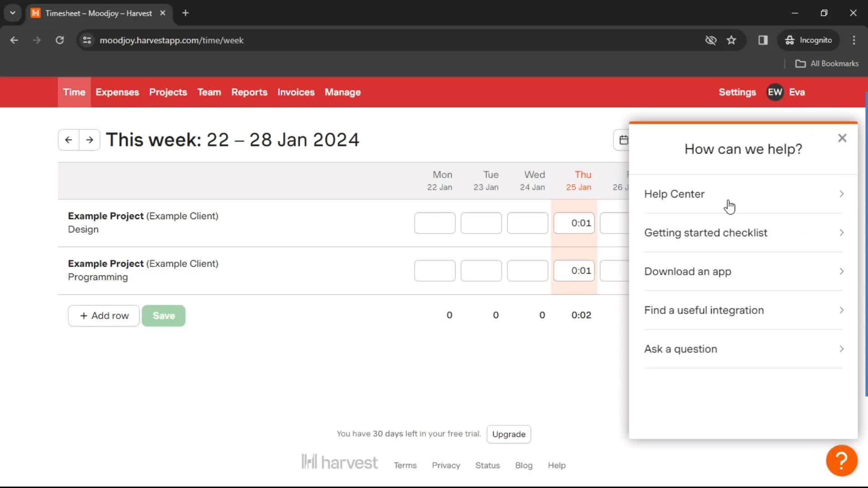Close the How can we help panel
Image resolution: width=868 pixels, height=488 pixels.
[842, 138]
